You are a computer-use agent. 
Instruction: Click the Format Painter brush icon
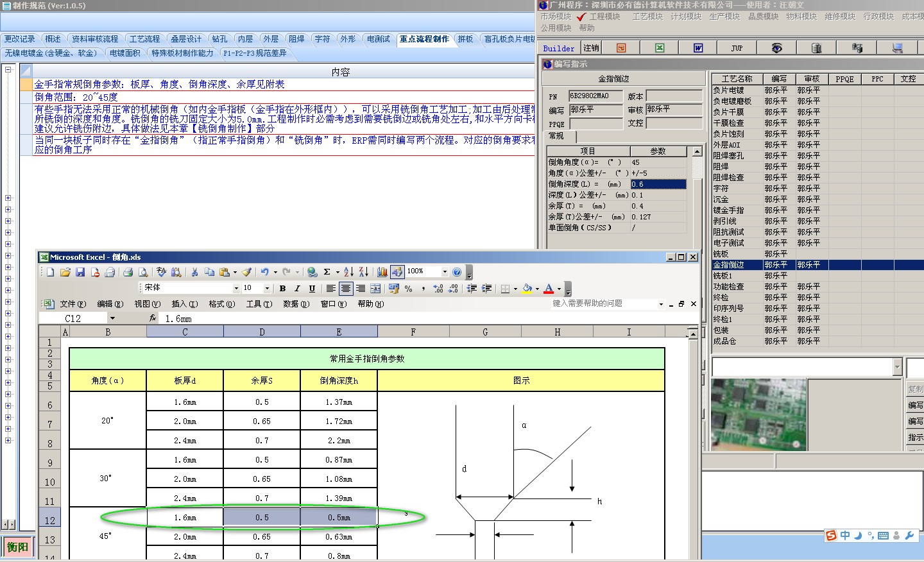[x=247, y=272]
